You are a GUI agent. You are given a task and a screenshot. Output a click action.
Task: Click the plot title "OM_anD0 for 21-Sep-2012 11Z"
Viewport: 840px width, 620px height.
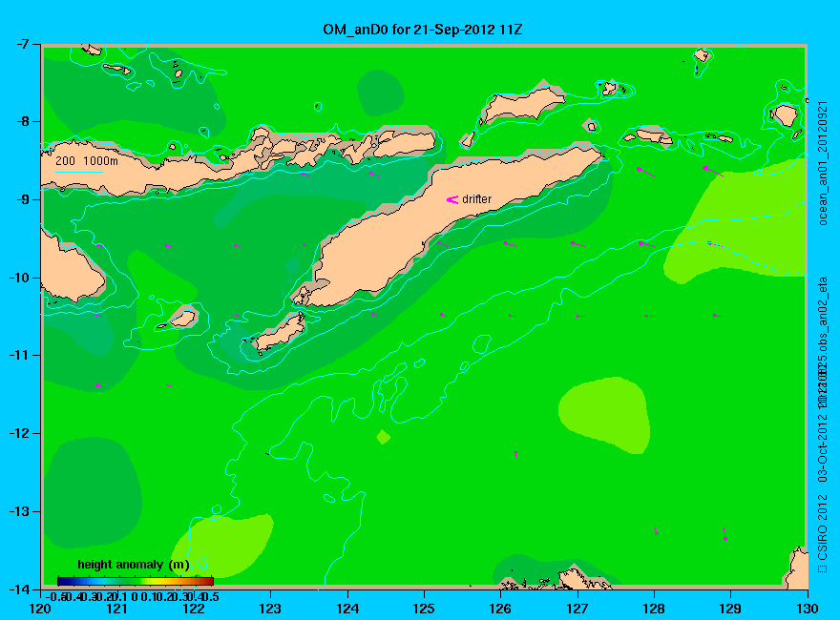click(x=422, y=30)
